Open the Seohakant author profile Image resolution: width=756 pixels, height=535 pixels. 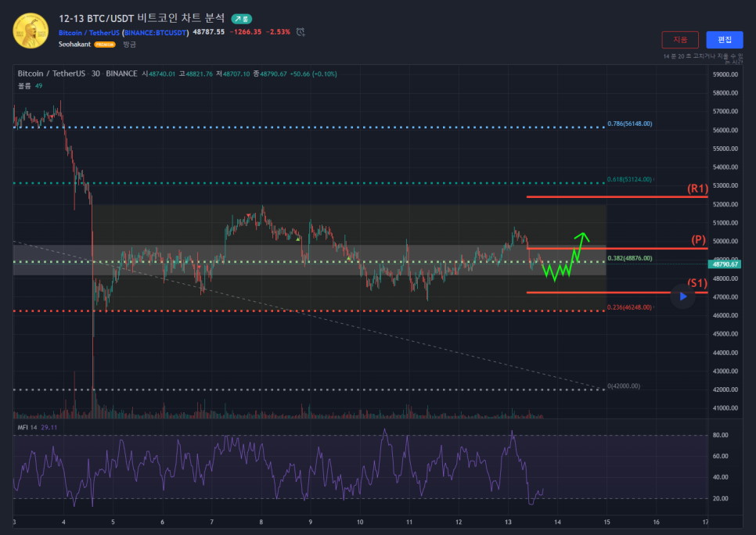coord(74,45)
